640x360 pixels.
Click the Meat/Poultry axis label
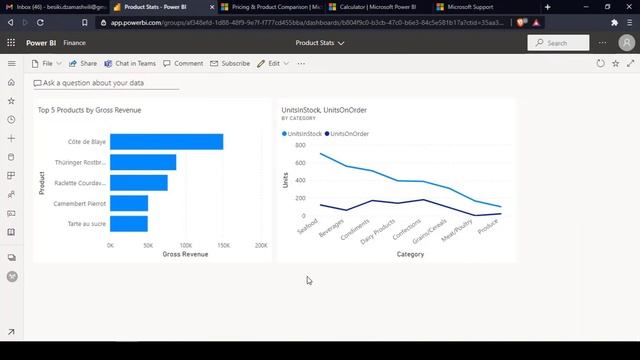tap(457, 230)
